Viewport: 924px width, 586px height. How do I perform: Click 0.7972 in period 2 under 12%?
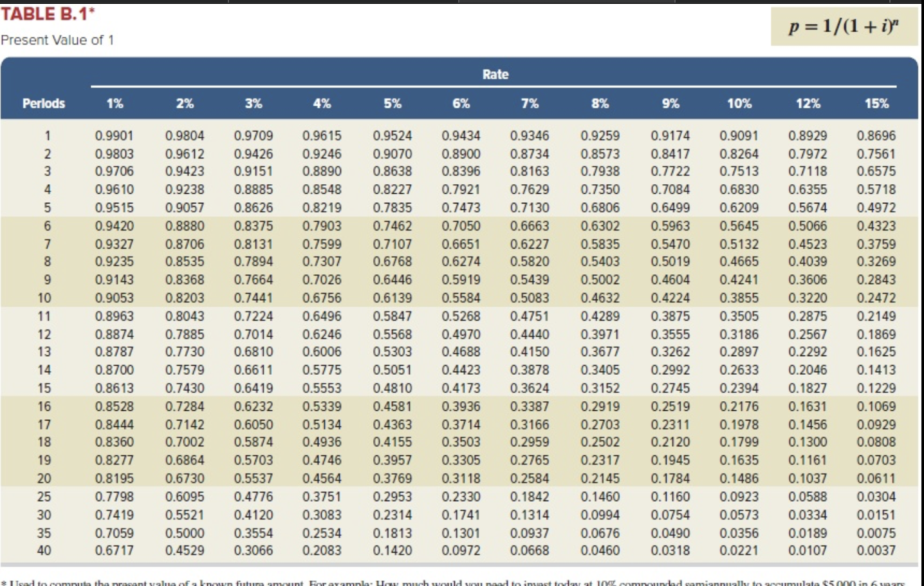pyautogui.click(x=808, y=154)
